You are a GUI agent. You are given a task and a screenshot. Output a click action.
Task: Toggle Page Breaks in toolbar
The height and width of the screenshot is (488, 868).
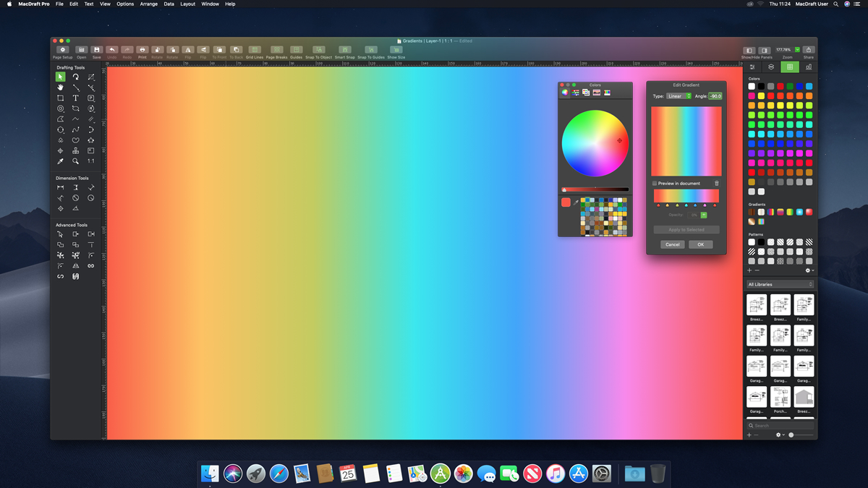coord(276,50)
